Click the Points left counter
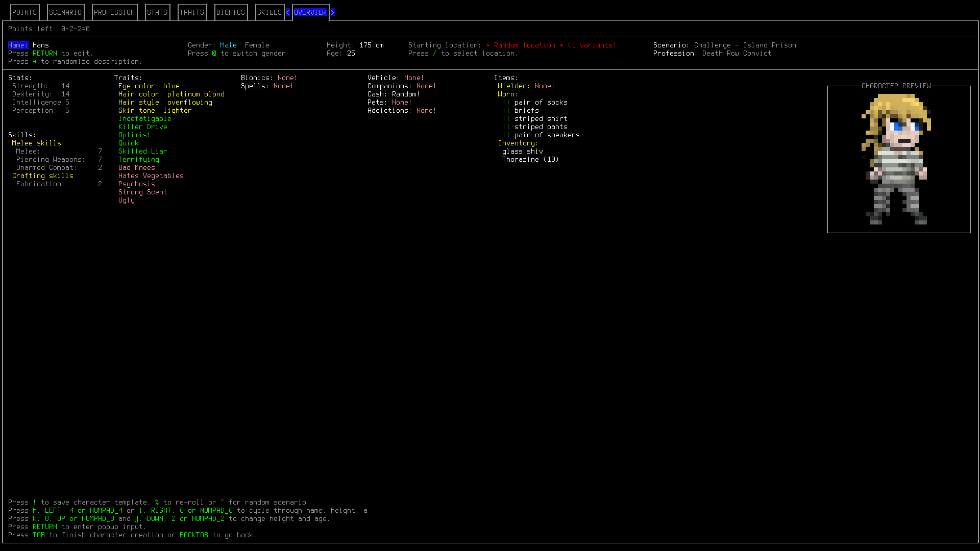 coord(49,29)
